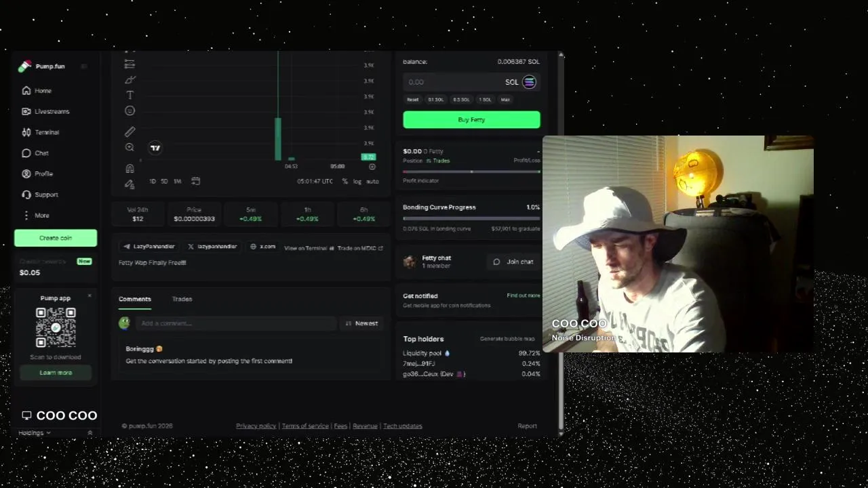The width and height of the screenshot is (868, 488).
Task: Click the 05:01:47 UTC timezone label
Action: click(x=315, y=182)
